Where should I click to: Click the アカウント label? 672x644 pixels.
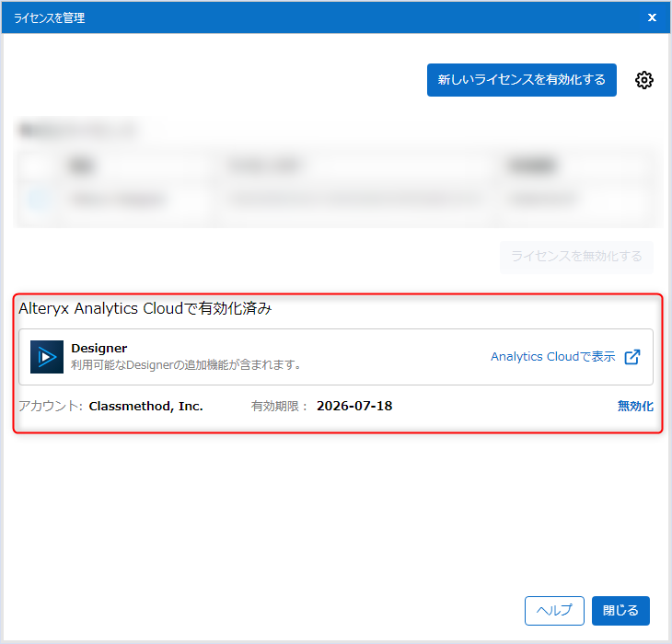(x=50, y=406)
